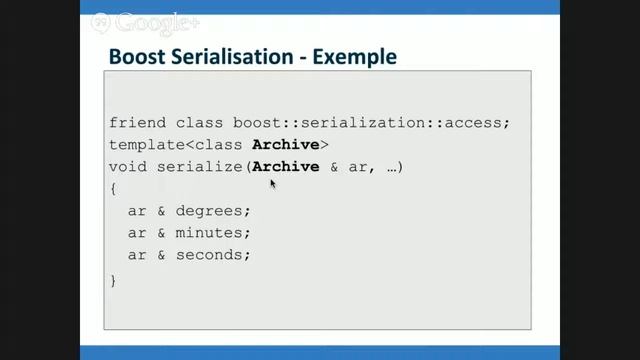
Task: Click the word Exemple in the title
Action: click(x=355, y=56)
